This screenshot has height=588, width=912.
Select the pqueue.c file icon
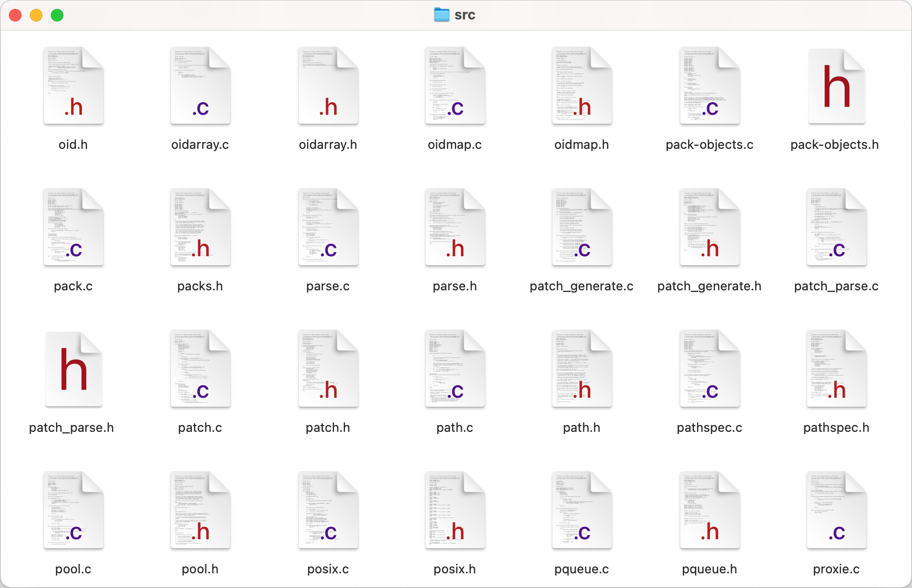[582, 510]
